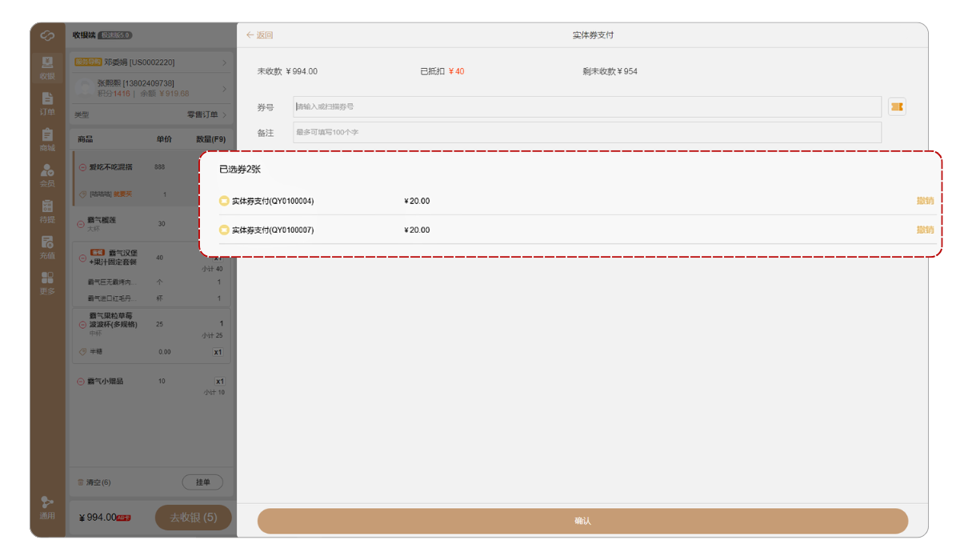The height and width of the screenshot is (560, 960).
Task: Revoke coupon QY0100004 via 撤销
Action: 925,201
